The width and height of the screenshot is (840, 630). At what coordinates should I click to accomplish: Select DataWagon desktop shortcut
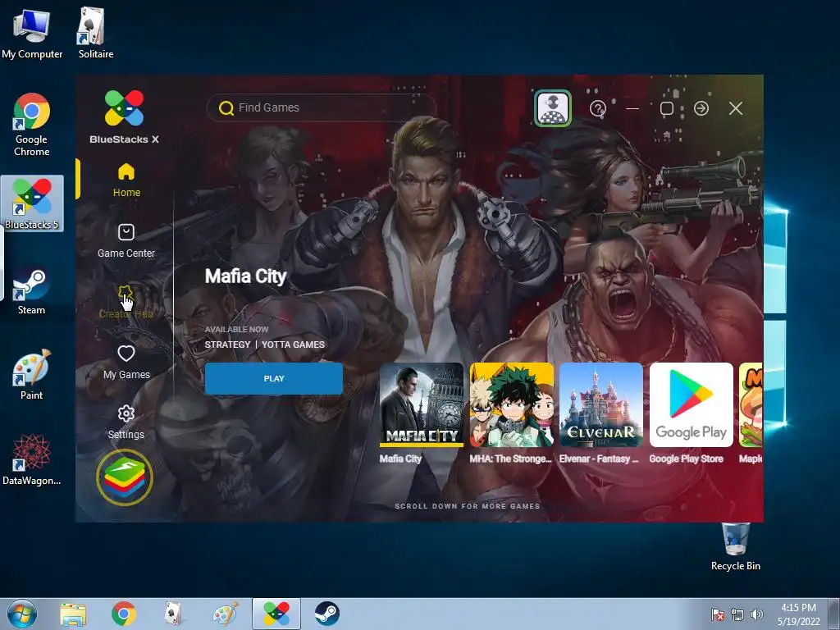(x=32, y=459)
